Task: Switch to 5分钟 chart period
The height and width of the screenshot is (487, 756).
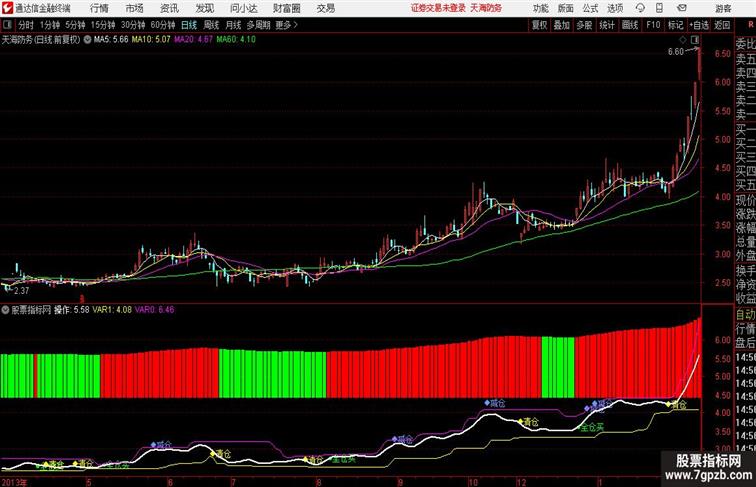Action: tap(75, 25)
